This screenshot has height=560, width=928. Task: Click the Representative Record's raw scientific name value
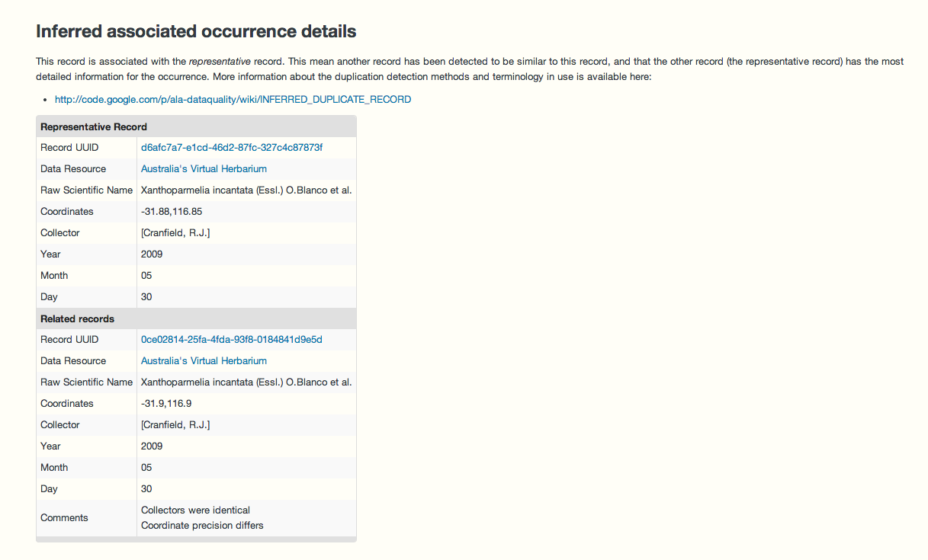(x=246, y=190)
